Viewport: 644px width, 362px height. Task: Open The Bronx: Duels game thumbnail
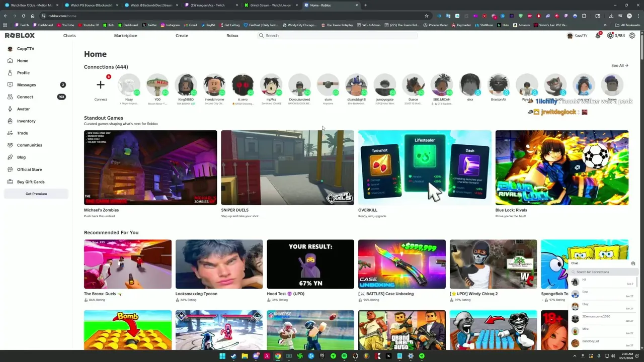click(x=128, y=264)
